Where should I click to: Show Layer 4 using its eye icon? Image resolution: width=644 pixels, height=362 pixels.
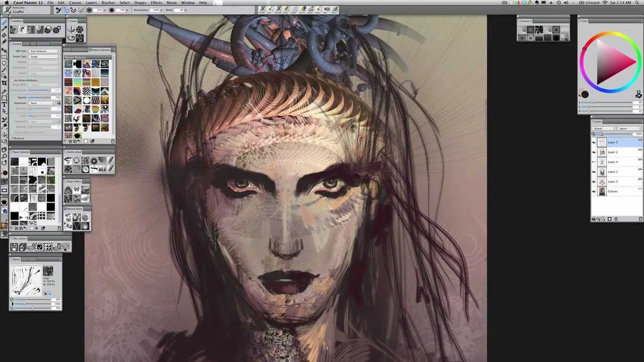tap(594, 162)
